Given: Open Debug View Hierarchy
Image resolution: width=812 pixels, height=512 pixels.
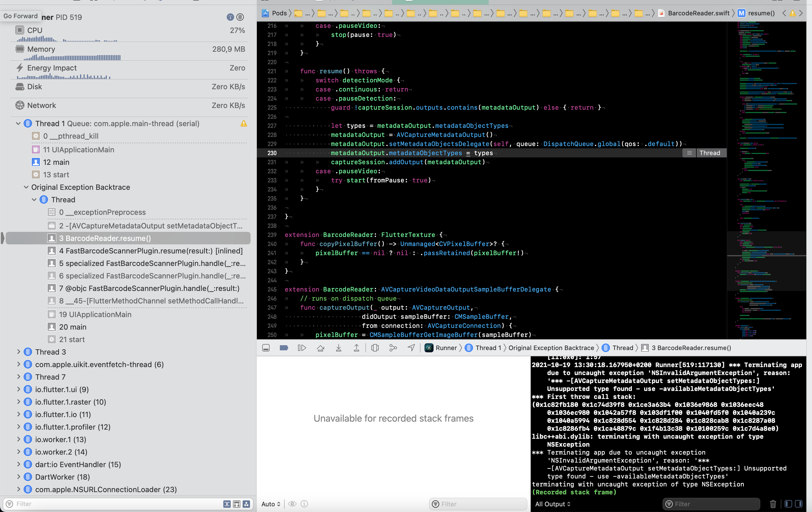Looking at the screenshot, I should click(x=375, y=348).
